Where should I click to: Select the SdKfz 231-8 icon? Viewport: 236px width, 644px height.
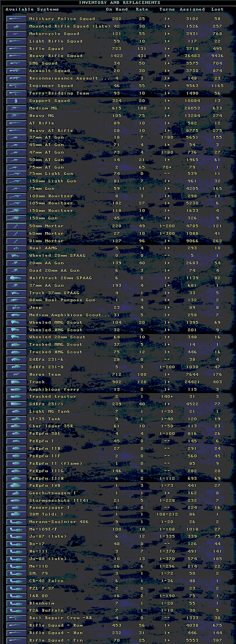click(16, 367)
